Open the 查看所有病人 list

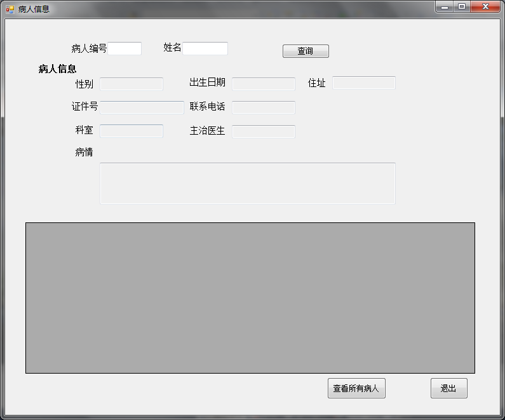click(x=356, y=388)
